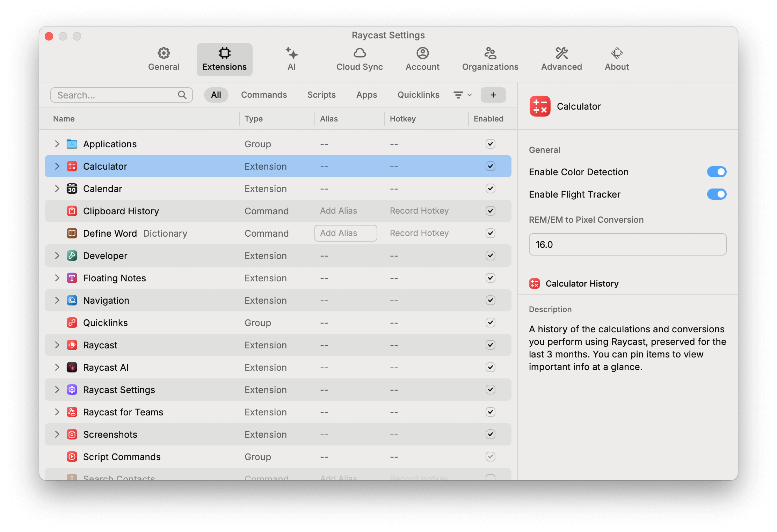
Task: Uncheck the Applications enabled checkbox
Action: click(491, 144)
